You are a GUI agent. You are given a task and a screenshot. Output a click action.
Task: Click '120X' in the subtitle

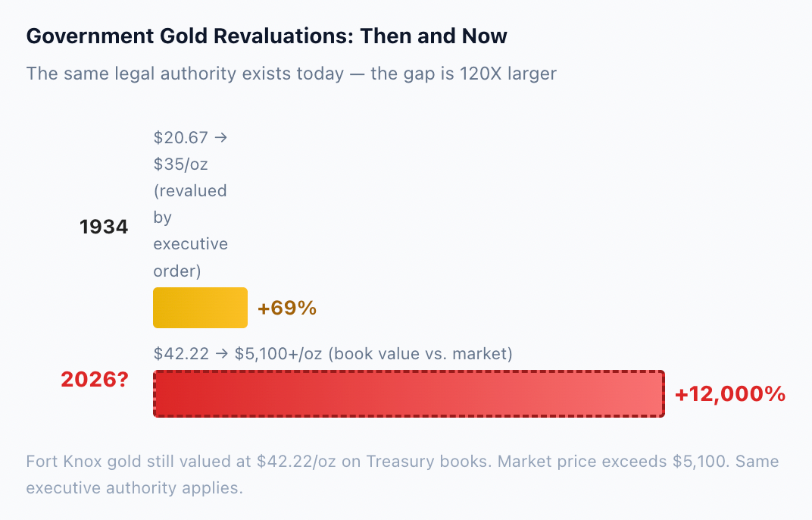(480, 74)
